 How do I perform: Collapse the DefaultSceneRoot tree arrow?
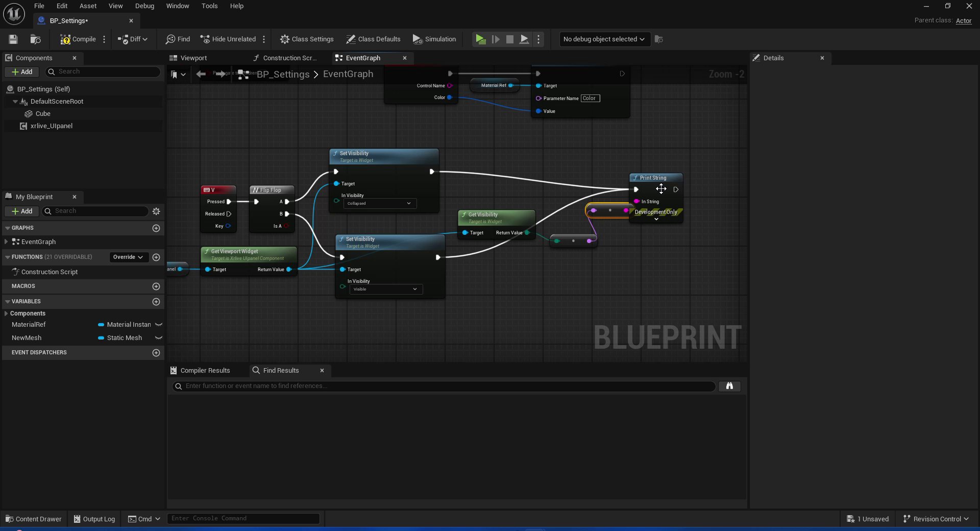point(15,102)
